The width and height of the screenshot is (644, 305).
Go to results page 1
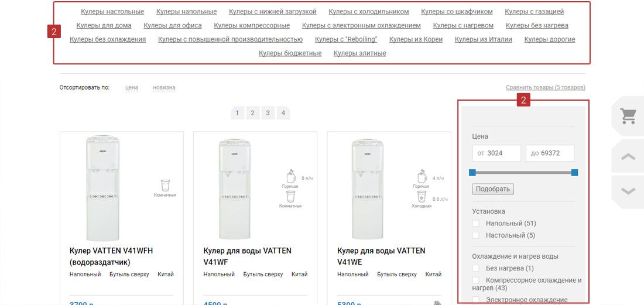pyautogui.click(x=237, y=113)
